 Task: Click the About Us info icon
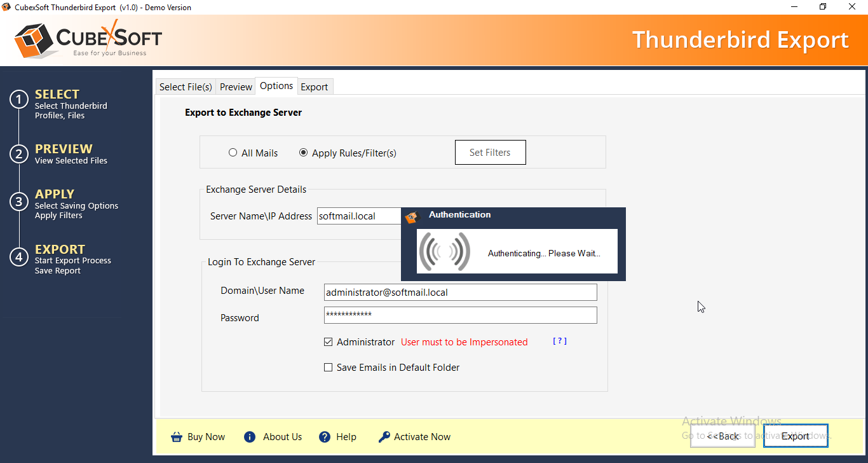pos(250,437)
